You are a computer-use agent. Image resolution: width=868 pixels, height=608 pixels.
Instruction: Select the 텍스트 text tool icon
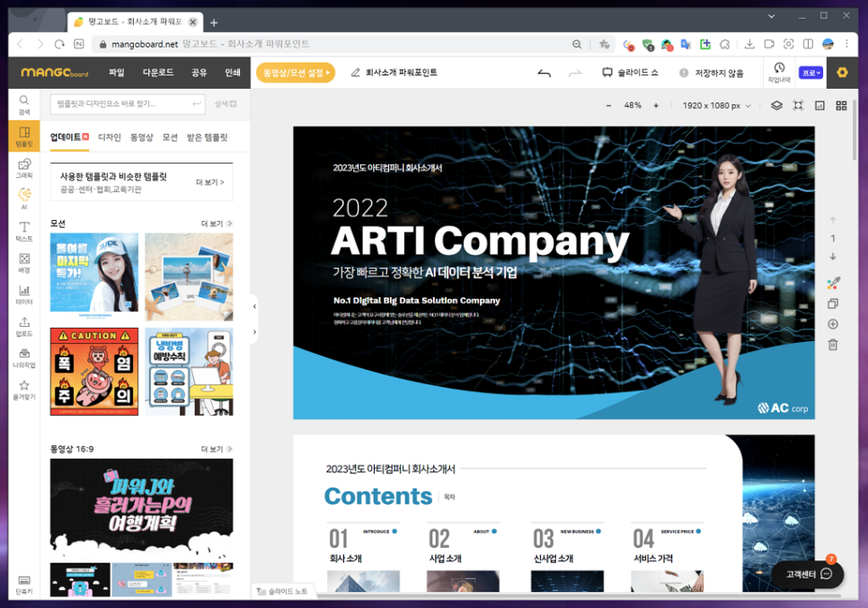[23, 231]
